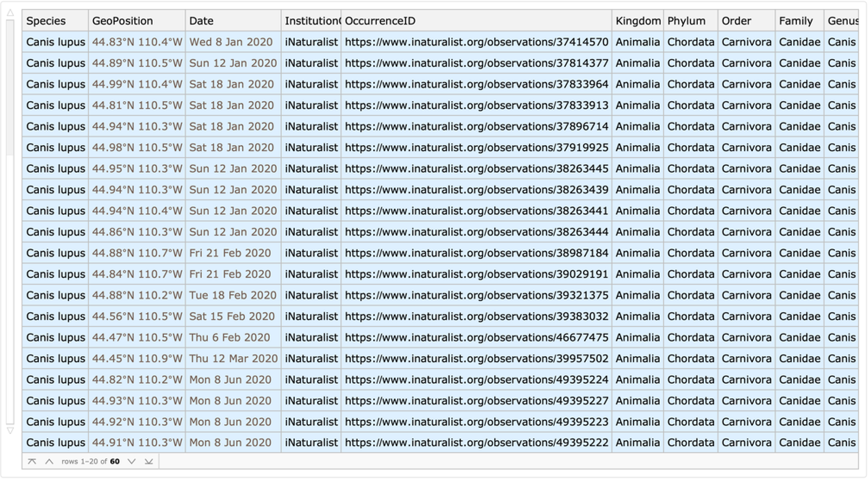Image resolution: width=868 pixels, height=491 pixels.
Task: Open observation link ending in 37414570
Action: 476,42
